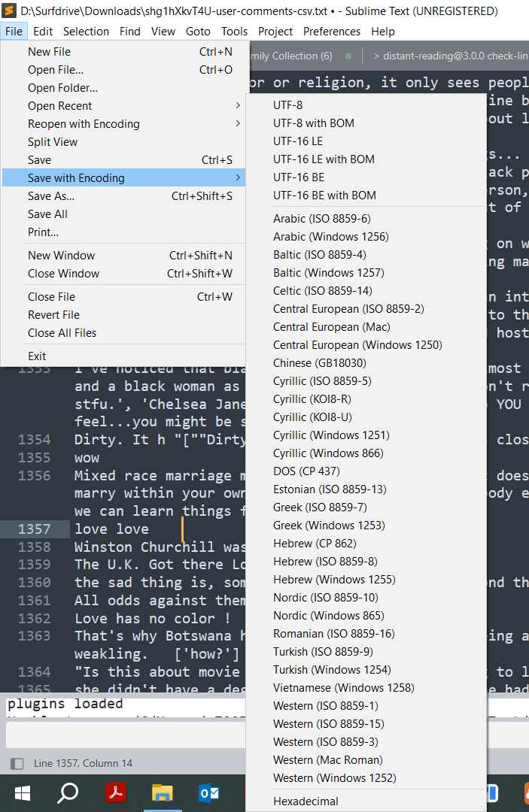Open the Tools menu

[234, 31]
